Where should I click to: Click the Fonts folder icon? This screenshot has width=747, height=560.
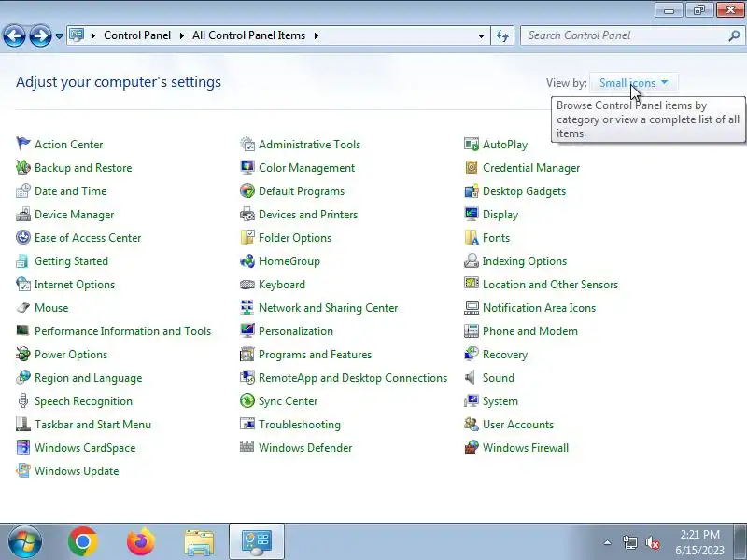(x=472, y=237)
